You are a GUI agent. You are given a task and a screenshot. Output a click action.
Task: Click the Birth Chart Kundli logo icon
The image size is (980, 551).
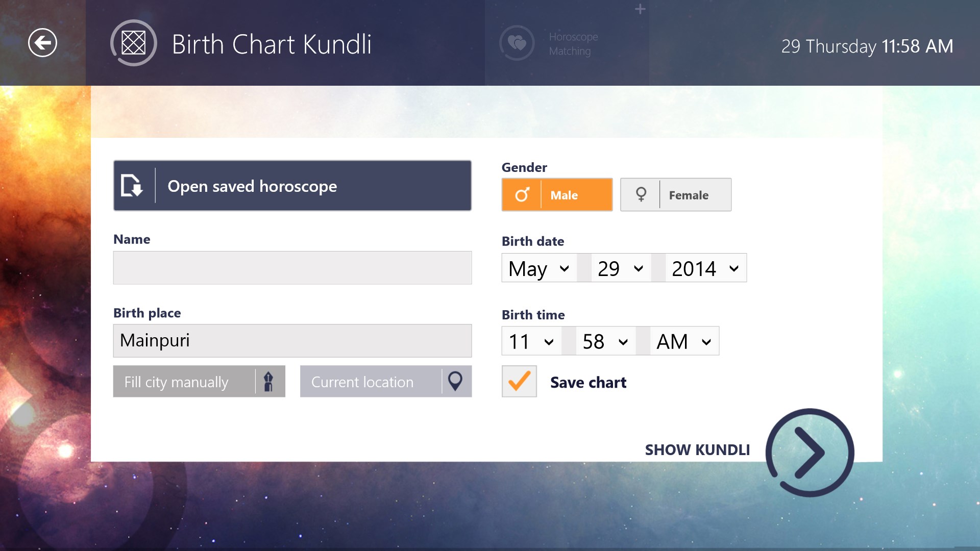(x=134, y=43)
